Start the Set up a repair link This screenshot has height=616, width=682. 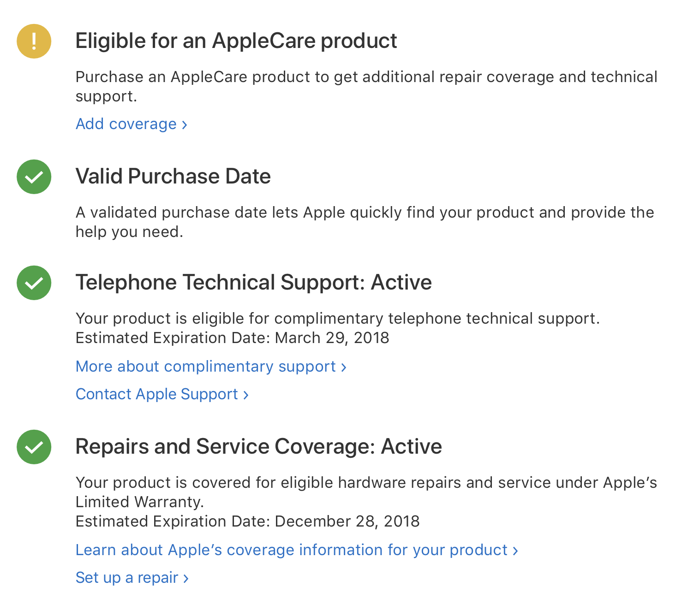pyautogui.click(x=132, y=578)
